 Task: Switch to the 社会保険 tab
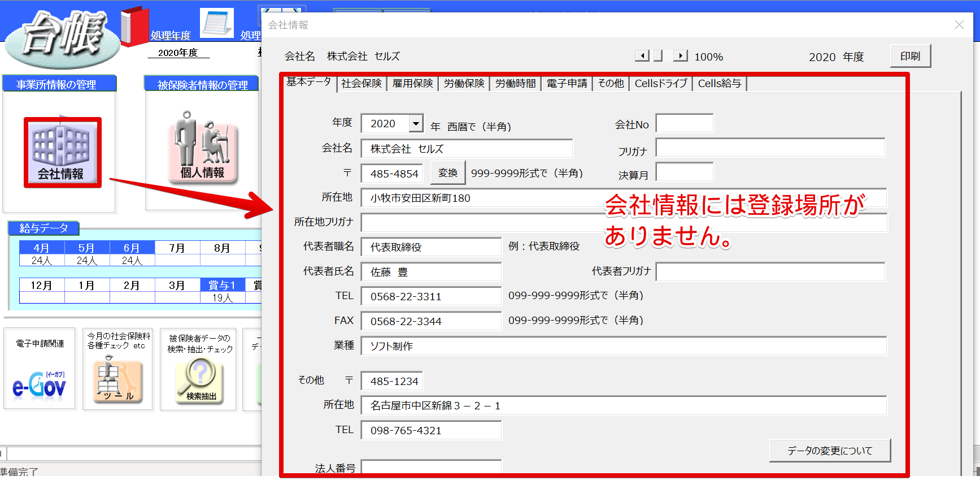(361, 84)
